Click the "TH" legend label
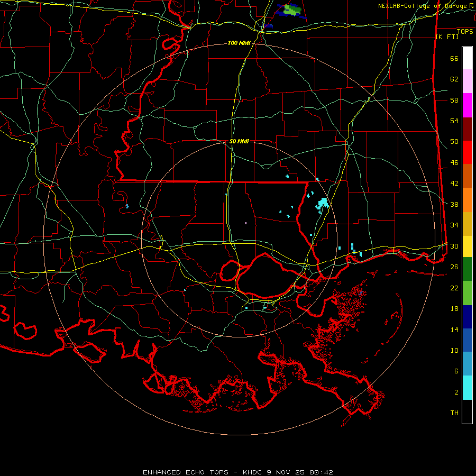This screenshot has width=476, height=476. [x=454, y=413]
